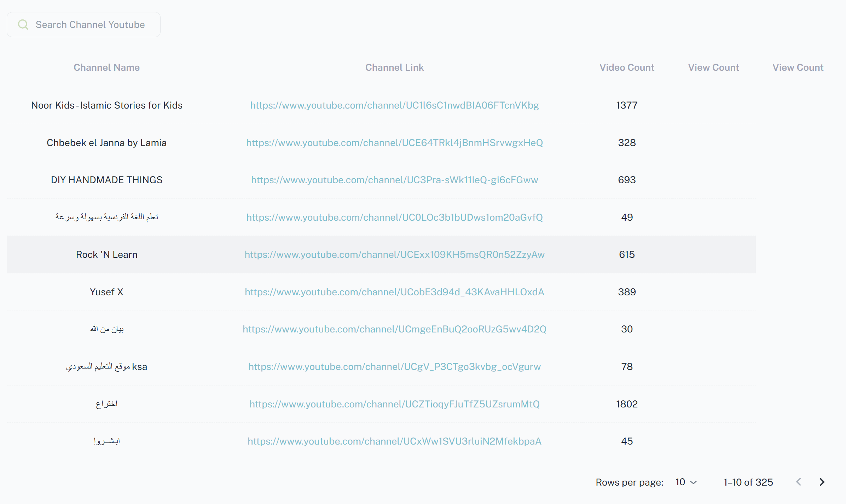This screenshot has width=846, height=504.
Task: Click the Yusef X channel name
Action: (x=106, y=292)
